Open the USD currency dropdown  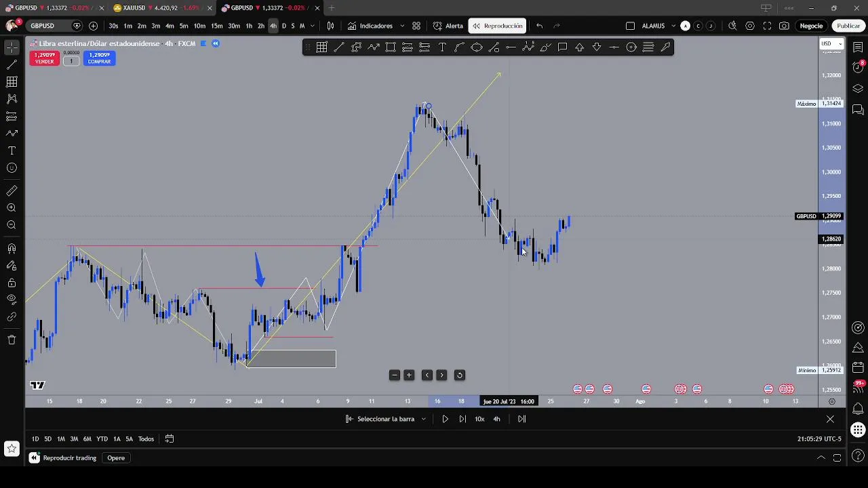[x=831, y=43]
